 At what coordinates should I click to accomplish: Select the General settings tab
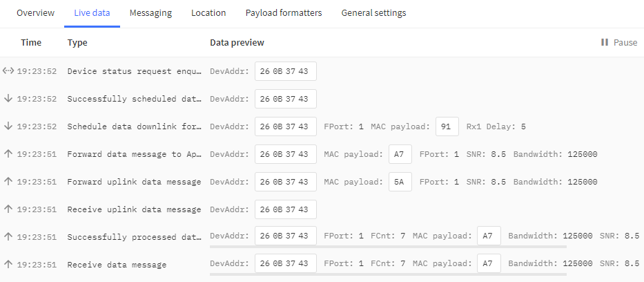point(373,13)
